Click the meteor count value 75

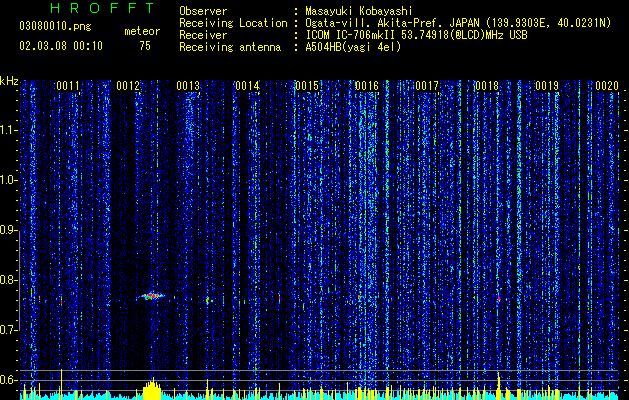coord(145,46)
